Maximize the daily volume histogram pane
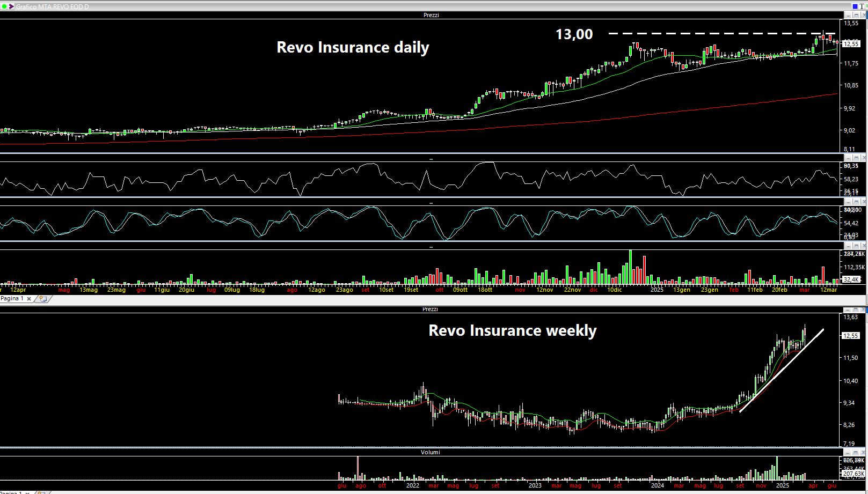The width and height of the screenshot is (868, 494). [856, 246]
